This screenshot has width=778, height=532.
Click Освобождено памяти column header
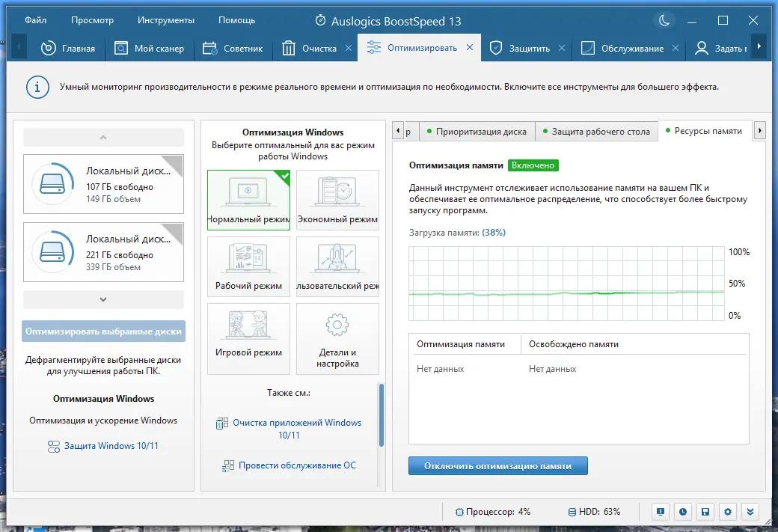(x=634, y=344)
